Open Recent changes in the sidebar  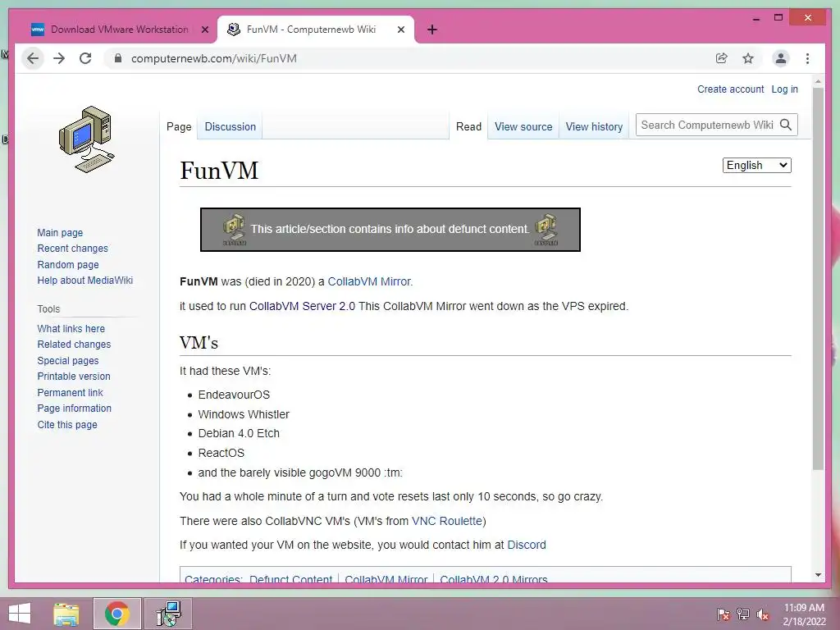(x=72, y=248)
